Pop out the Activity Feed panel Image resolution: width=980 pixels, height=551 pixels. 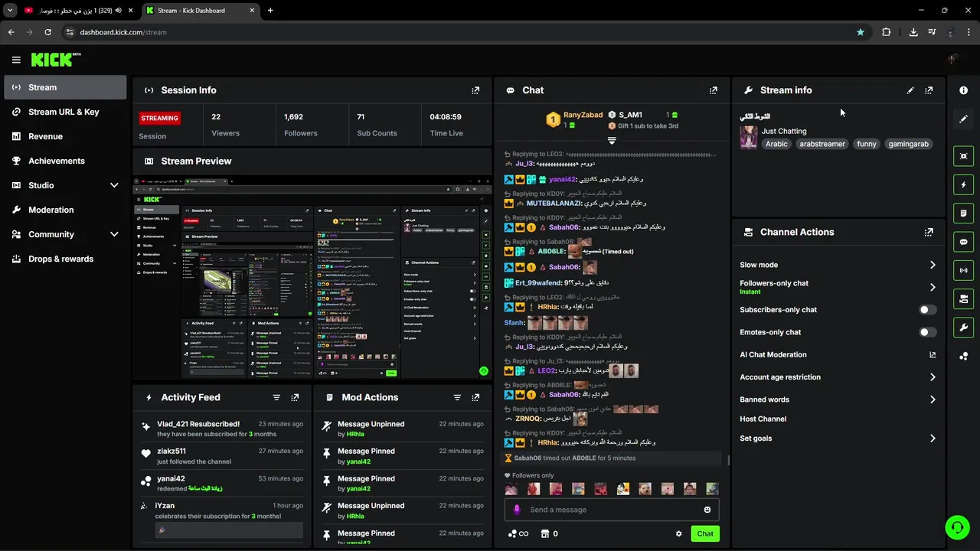[x=295, y=398]
